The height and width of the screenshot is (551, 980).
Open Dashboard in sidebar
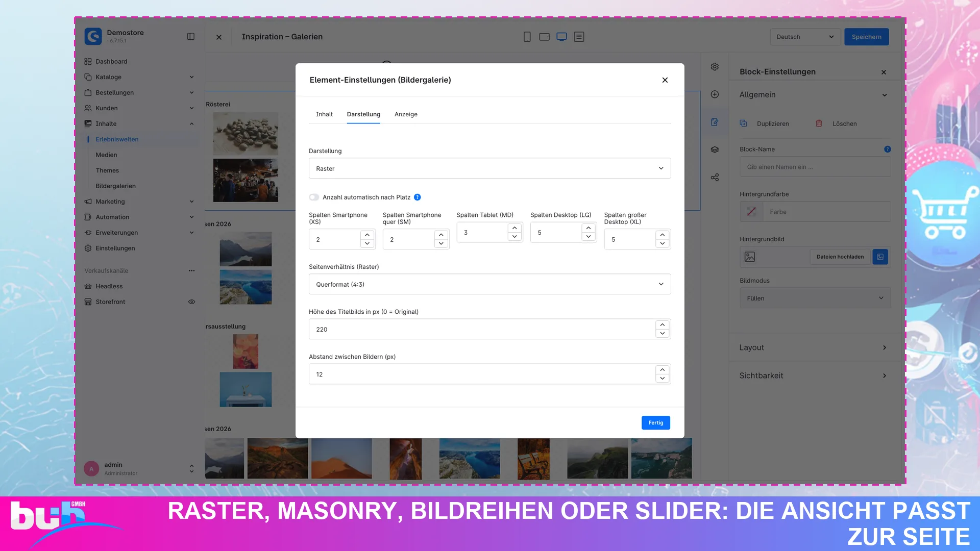point(111,61)
